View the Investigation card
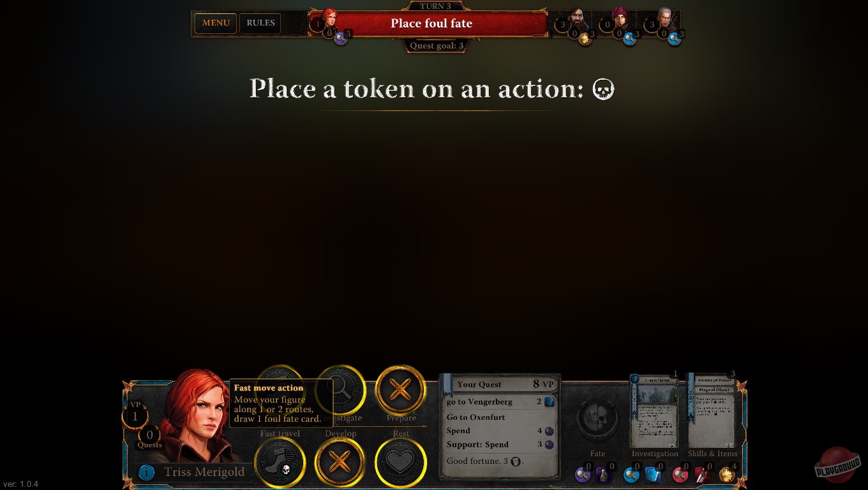 pos(655,412)
